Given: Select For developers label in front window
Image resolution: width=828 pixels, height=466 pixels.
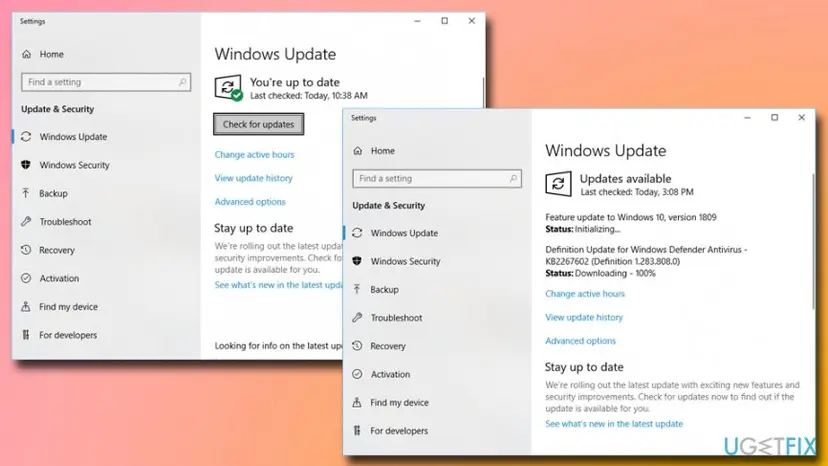Looking at the screenshot, I should [399, 431].
